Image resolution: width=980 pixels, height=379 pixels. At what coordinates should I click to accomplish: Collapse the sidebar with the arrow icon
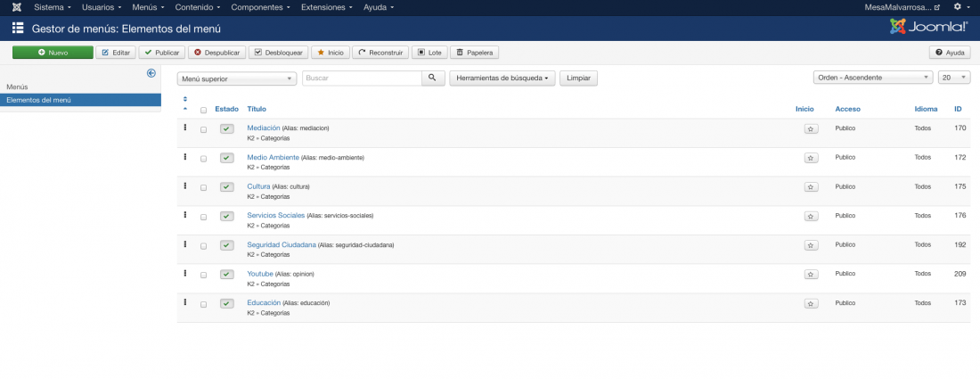pos(151,73)
